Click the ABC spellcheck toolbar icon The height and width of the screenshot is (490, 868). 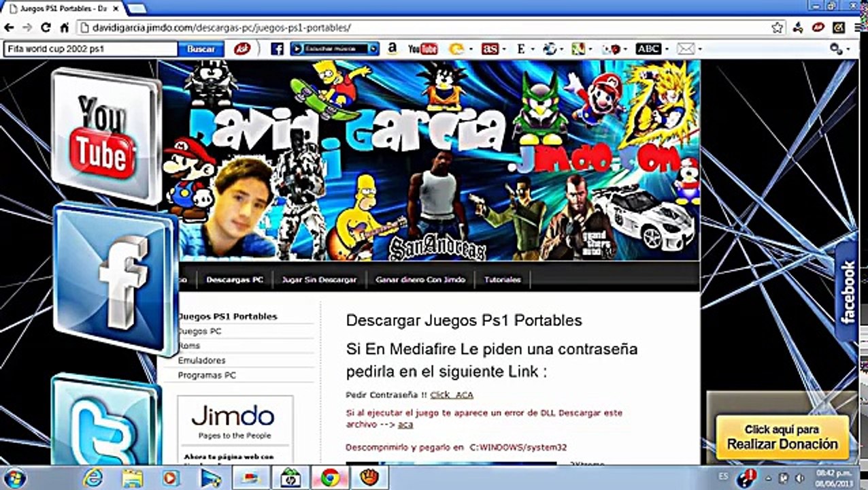(648, 49)
